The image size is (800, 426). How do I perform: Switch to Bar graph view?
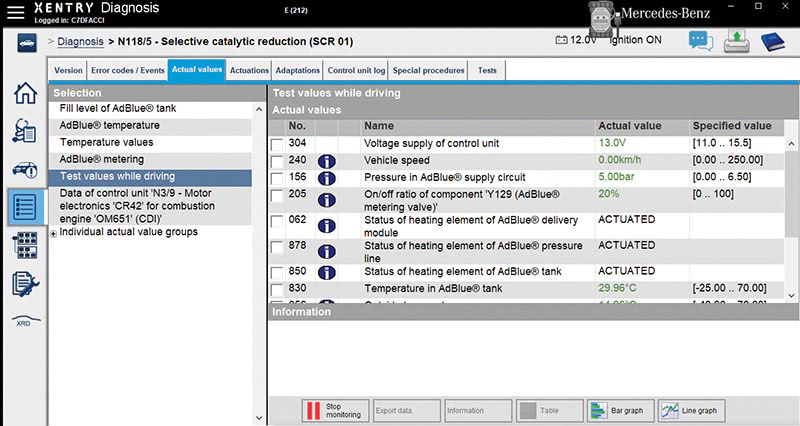point(620,411)
